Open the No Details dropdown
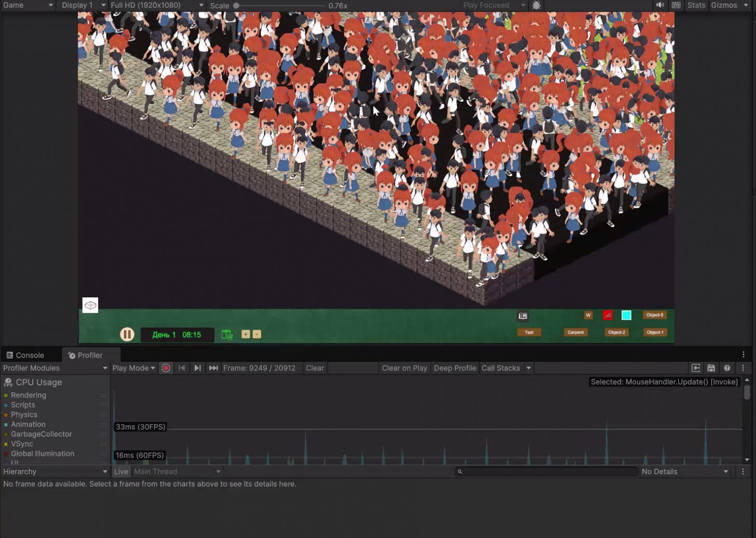The width and height of the screenshot is (756, 538). point(685,472)
